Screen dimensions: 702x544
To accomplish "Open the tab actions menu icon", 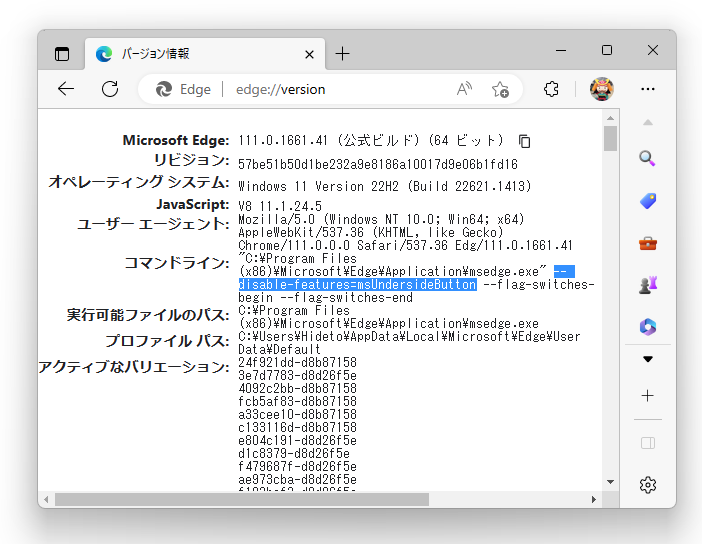I will 62,54.
